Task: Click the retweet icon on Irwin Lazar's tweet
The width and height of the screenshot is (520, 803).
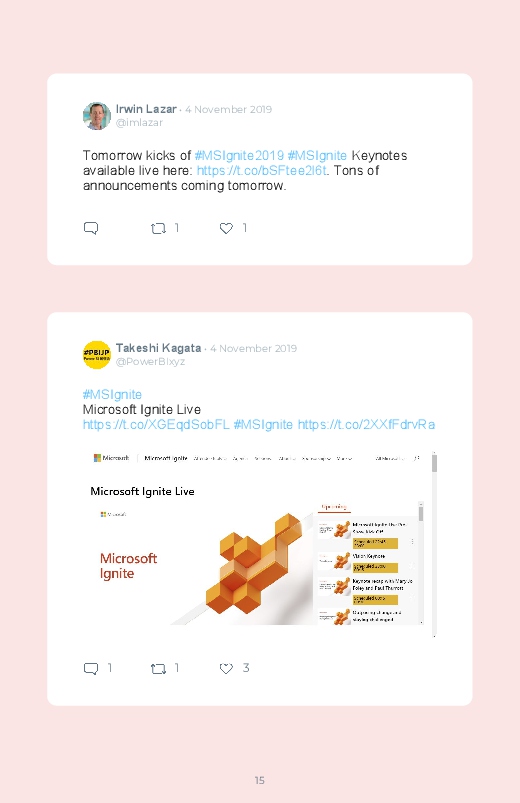Action: click(158, 228)
